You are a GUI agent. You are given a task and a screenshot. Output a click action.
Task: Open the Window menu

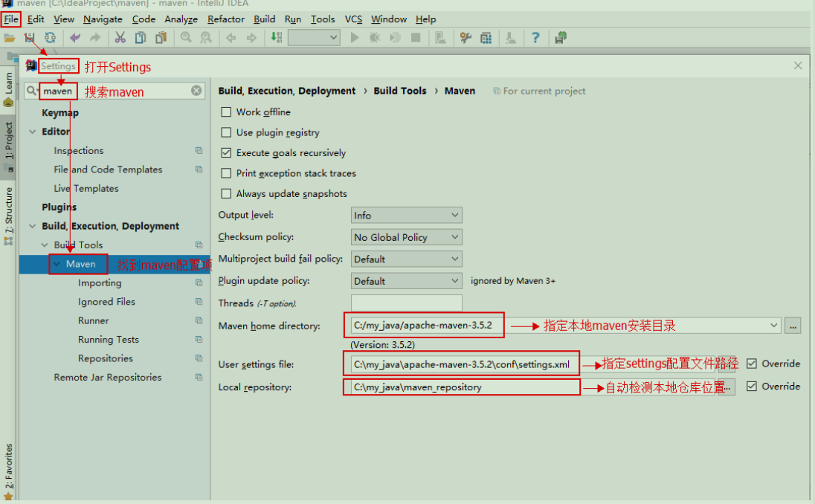pos(389,19)
